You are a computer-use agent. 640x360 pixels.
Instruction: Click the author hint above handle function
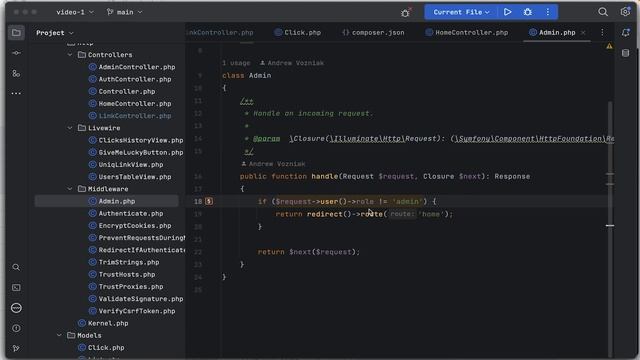tap(273, 164)
